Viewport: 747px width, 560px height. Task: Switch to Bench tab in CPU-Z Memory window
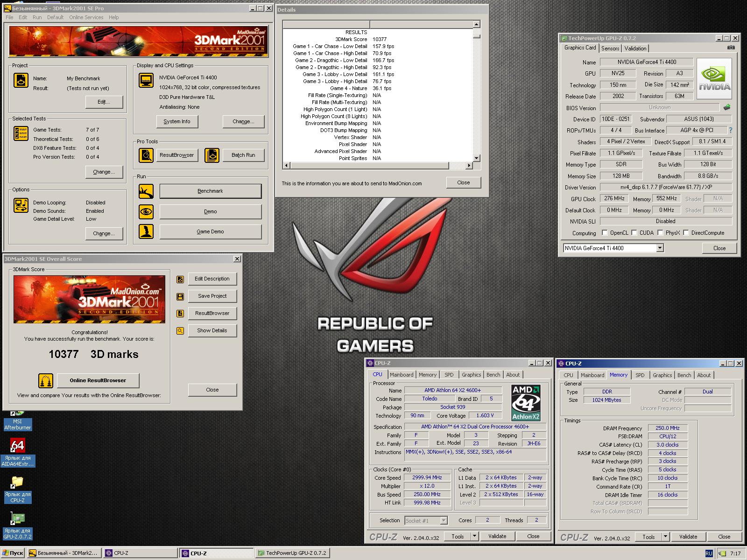684,375
